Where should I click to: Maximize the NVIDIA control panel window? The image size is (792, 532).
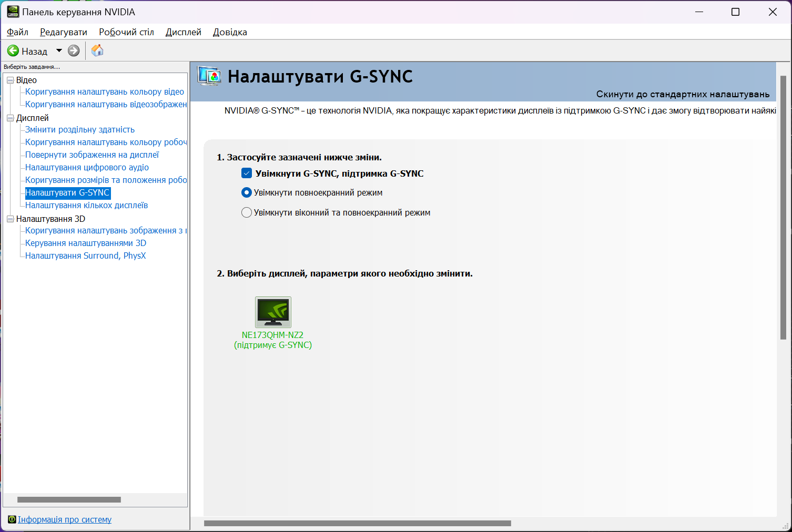pyautogui.click(x=736, y=12)
